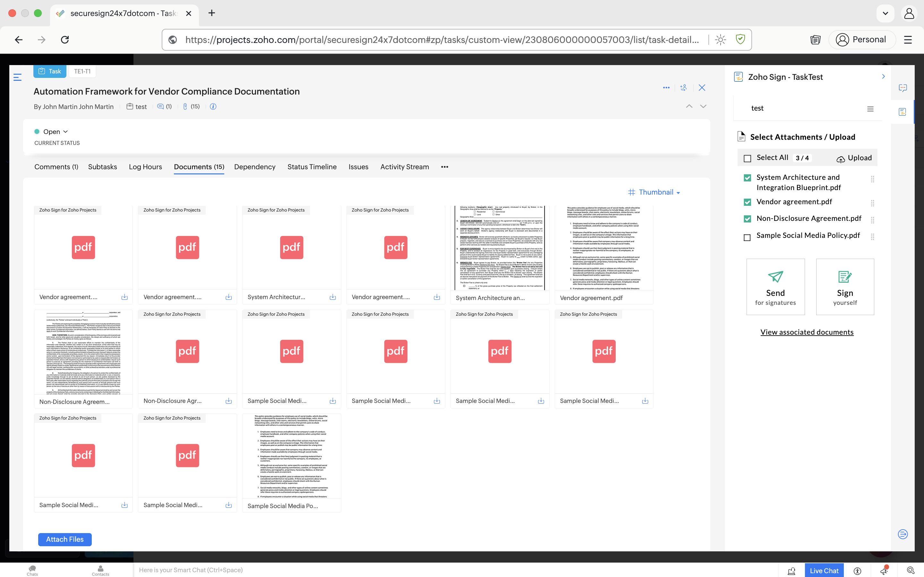Collapse the Zoho Sign panel chevron
This screenshot has height=577, width=924.
(x=883, y=77)
